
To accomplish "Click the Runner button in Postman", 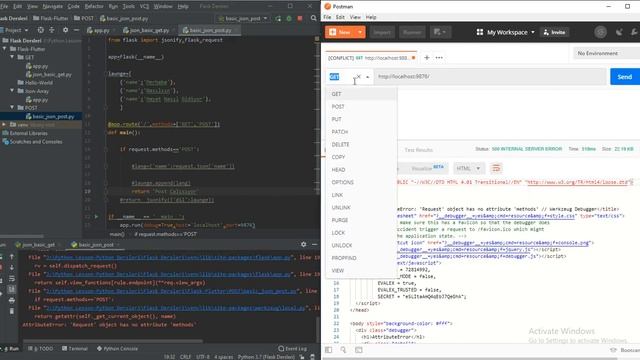I will click(x=412, y=32).
